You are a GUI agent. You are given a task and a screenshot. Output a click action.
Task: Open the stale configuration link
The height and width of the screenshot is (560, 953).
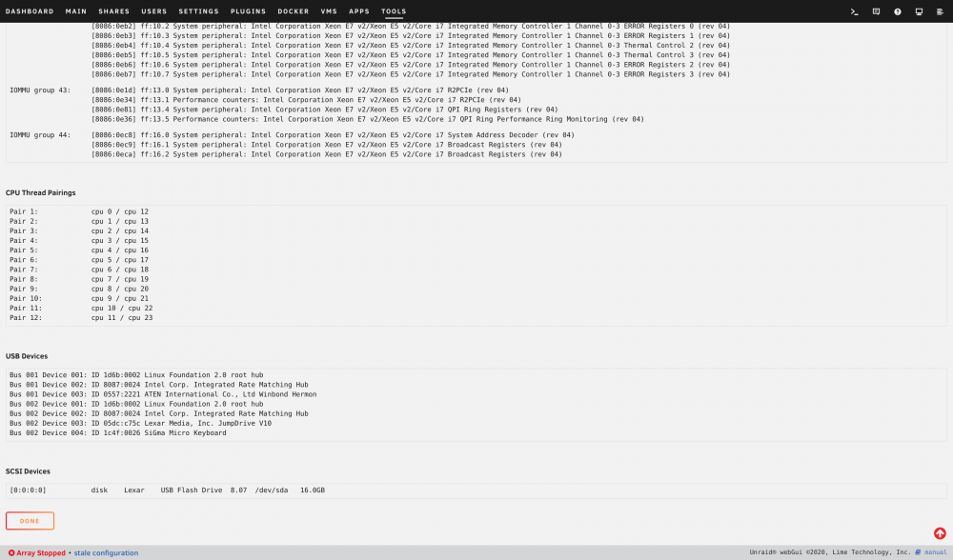point(107,552)
